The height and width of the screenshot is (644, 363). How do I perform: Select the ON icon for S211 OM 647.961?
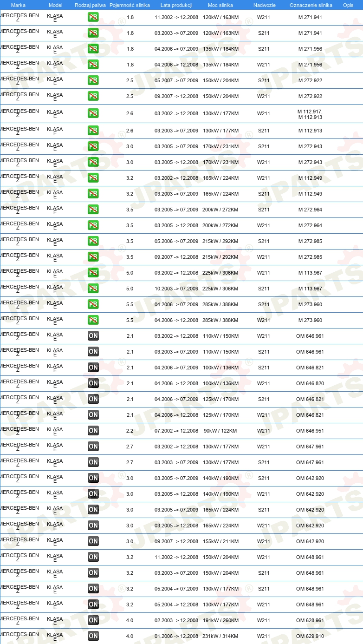(93, 463)
